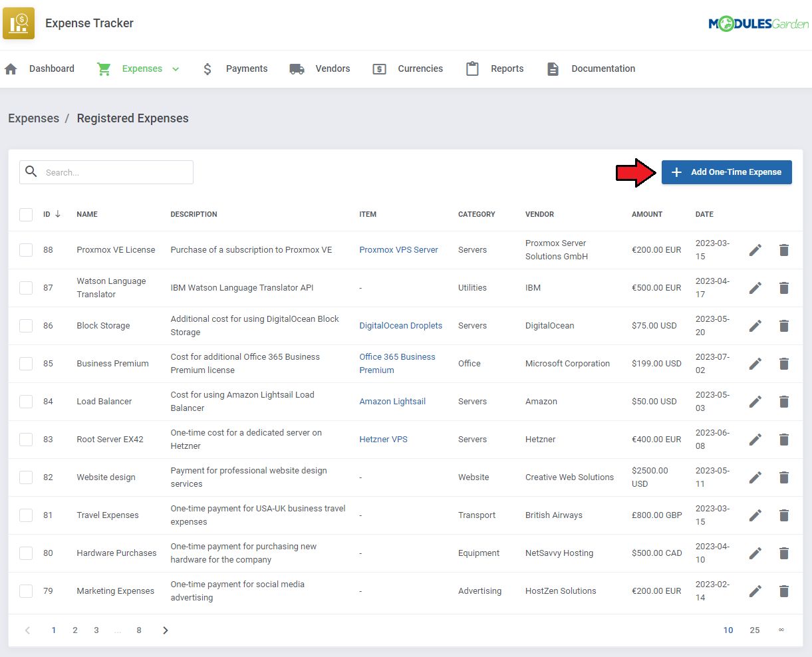Screen dimensions: 812x657
Task: Open the Documentation menu item
Action: click(603, 69)
